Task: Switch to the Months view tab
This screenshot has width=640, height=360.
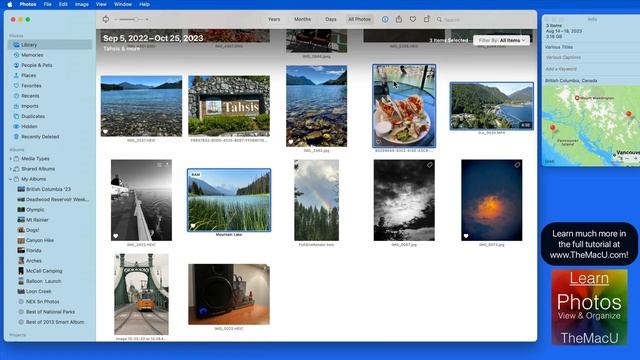Action: coord(302,19)
